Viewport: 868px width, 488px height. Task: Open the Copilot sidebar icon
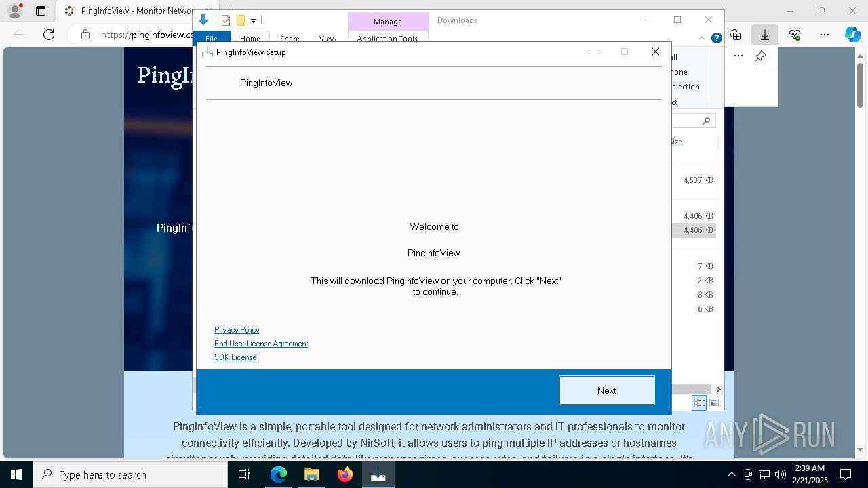[x=852, y=35]
